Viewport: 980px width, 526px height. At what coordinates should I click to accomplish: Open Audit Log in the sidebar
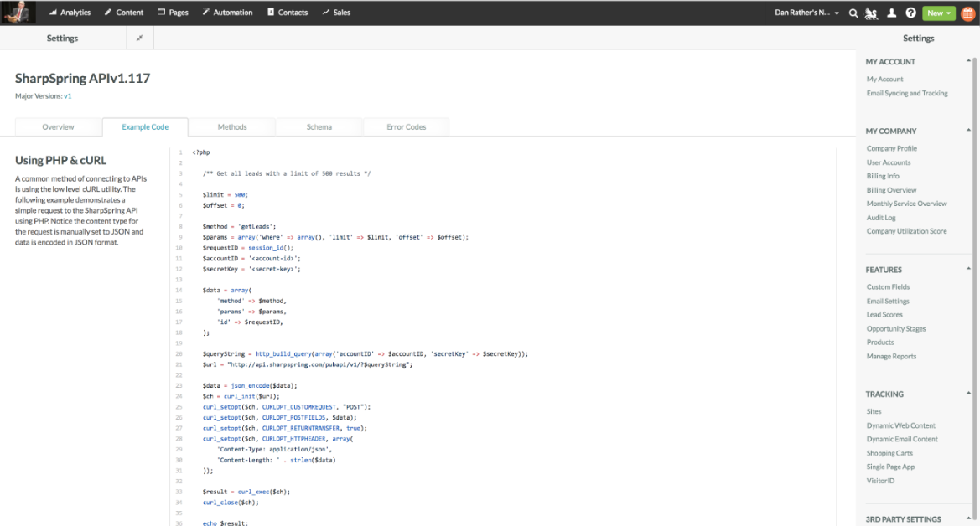[x=881, y=218]
